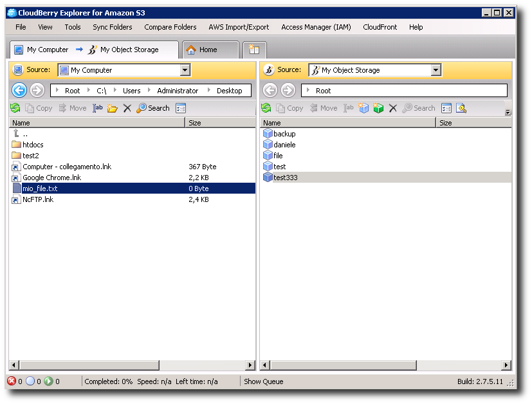This screenshot has height=404, width=532.
Task: Open left Source dropdown for My Computer
Action: (185, 70)
